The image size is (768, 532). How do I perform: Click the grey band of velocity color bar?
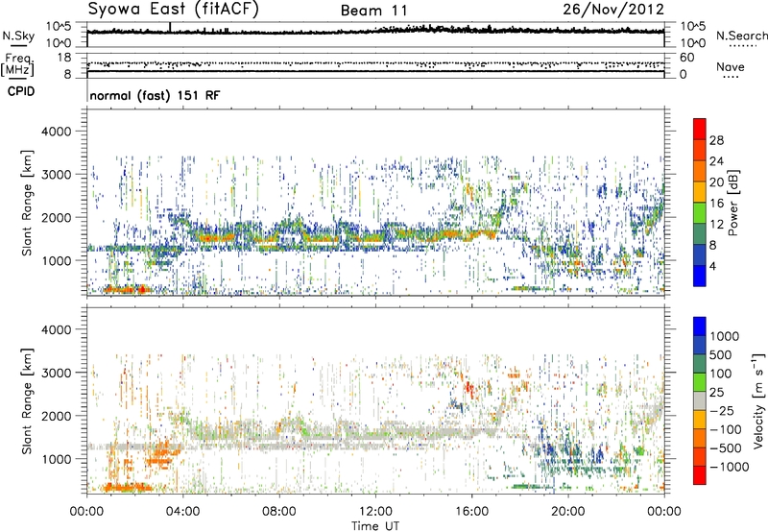click(x=700, y=401)
